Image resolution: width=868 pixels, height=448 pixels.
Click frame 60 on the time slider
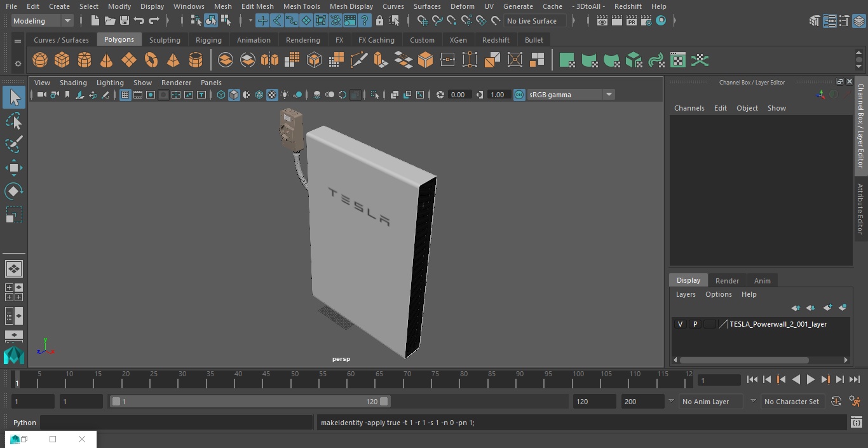(x=351, y=379)
